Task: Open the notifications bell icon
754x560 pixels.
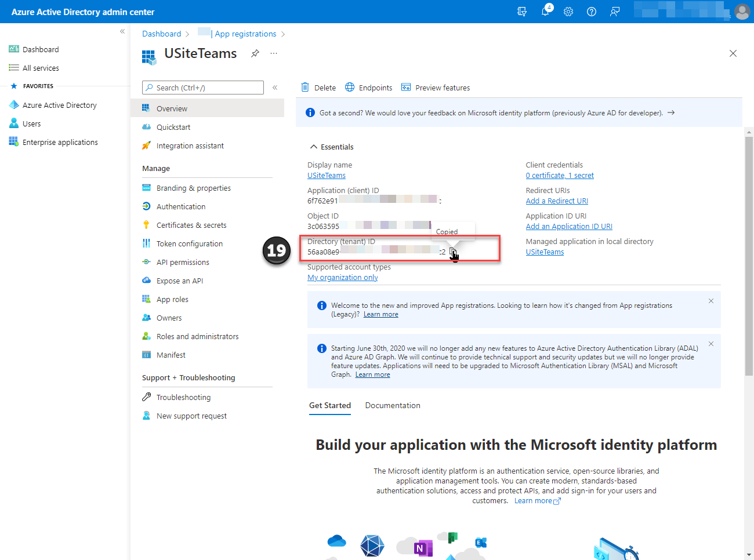Action: point(545,12)
